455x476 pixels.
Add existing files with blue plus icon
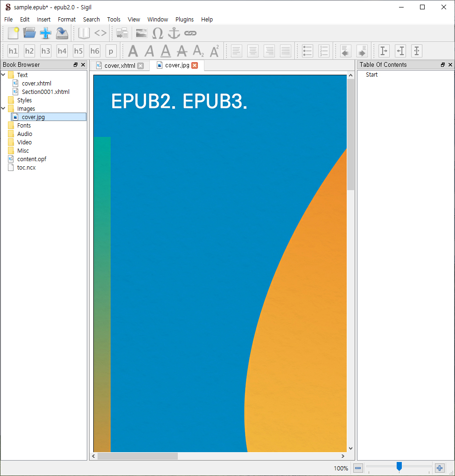(46, 33)
